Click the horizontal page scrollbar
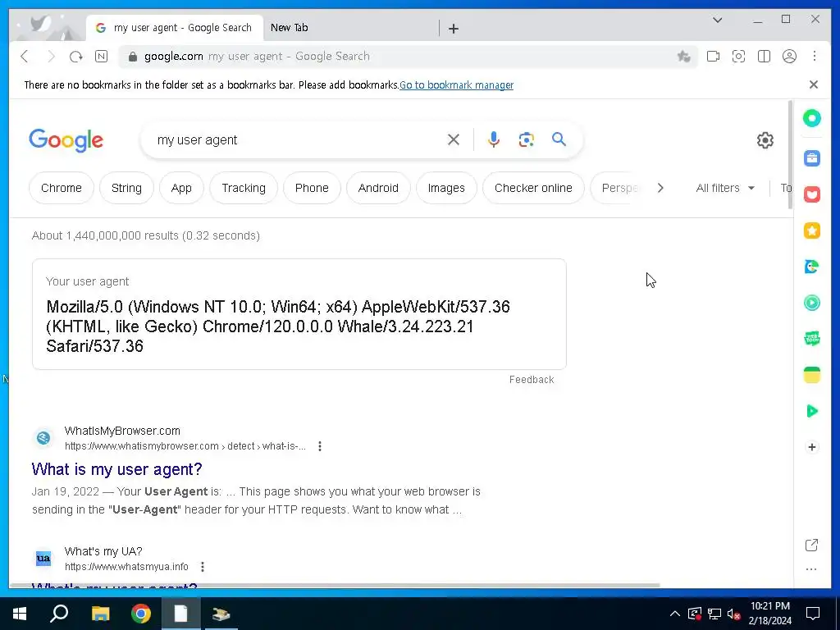This screenshot has width=840, height=630. click(336, 586)
